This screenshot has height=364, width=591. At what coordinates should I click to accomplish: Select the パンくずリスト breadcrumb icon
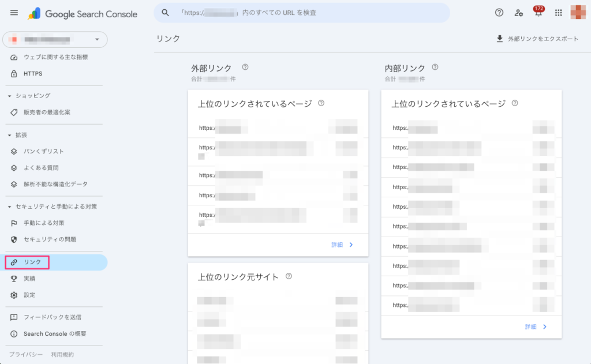click(x=13, y=150)
